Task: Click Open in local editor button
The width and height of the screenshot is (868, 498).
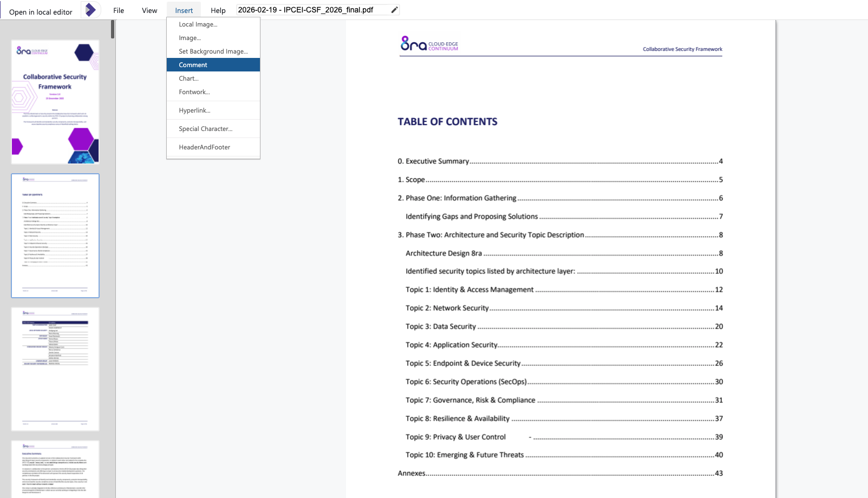Action: click(x=41, y=12)
